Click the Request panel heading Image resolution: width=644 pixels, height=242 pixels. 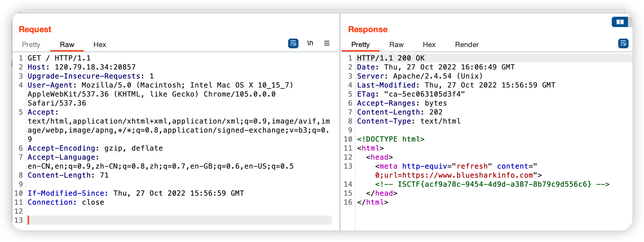click(35, 29)
